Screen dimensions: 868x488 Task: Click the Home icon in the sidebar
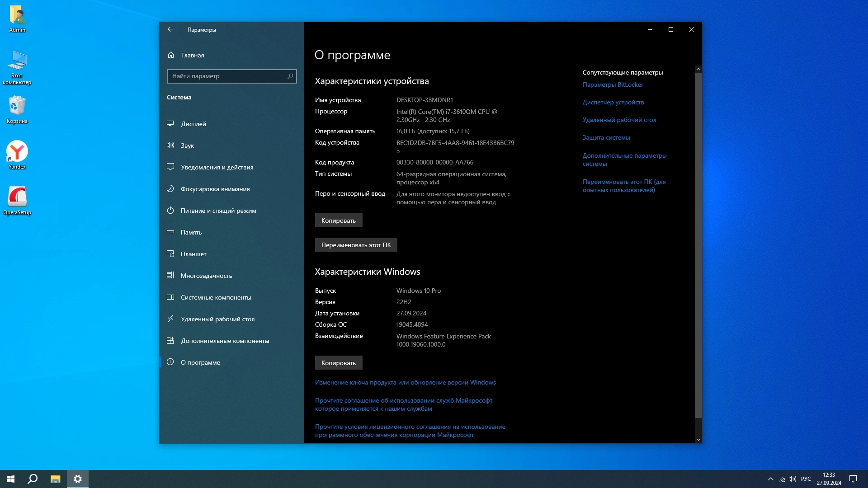pyautogui.click(x=171, y=55)
